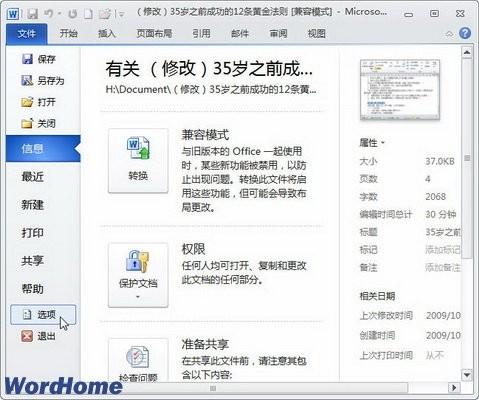Click the 大小 value 37.0KB
This screenshot has height=400, width=479.
[440, 161]
